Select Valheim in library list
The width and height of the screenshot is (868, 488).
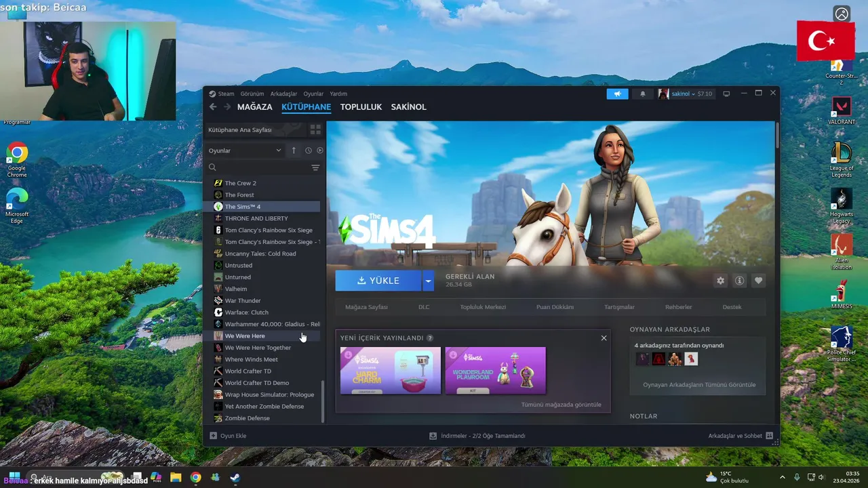[262, 289]
